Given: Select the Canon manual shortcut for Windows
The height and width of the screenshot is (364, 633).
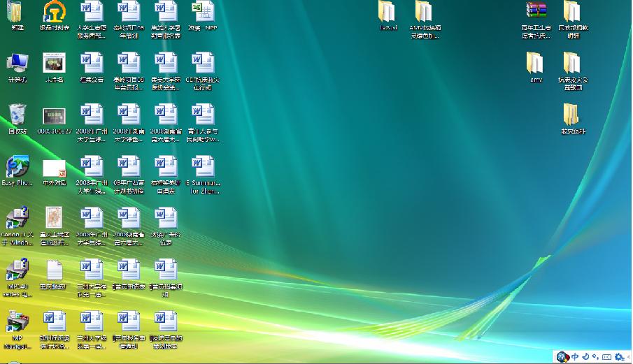Looking at the screenshot, I should tap(17, 218).
